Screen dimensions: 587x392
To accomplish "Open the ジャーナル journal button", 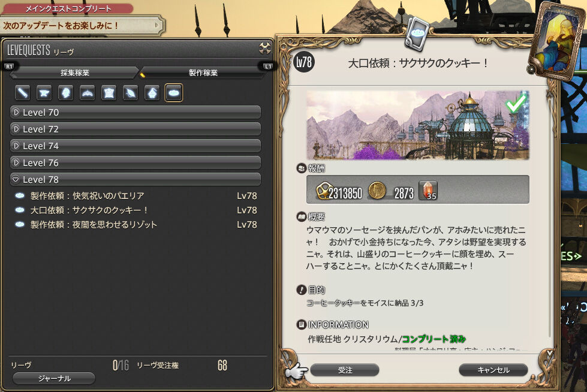I will tap(54, 378).
